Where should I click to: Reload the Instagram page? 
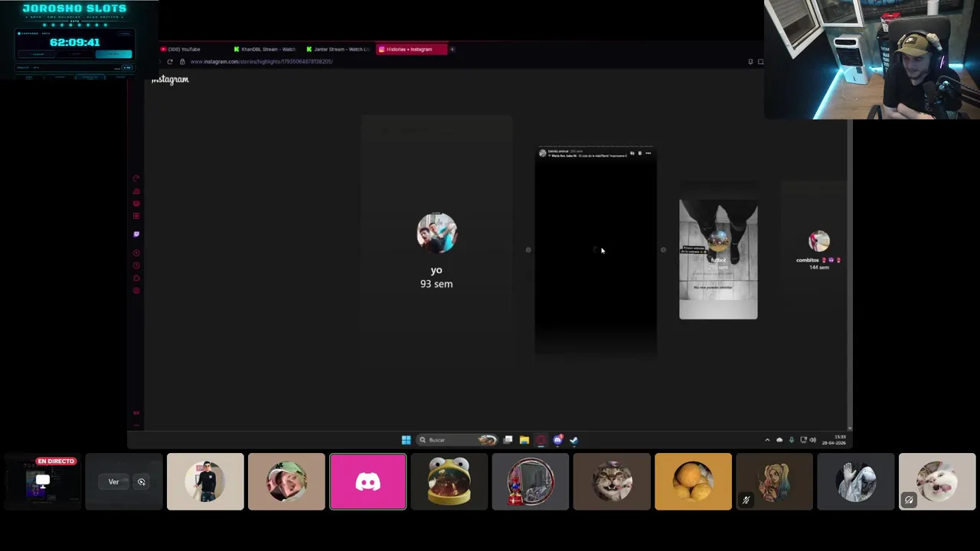pos(170,61)
